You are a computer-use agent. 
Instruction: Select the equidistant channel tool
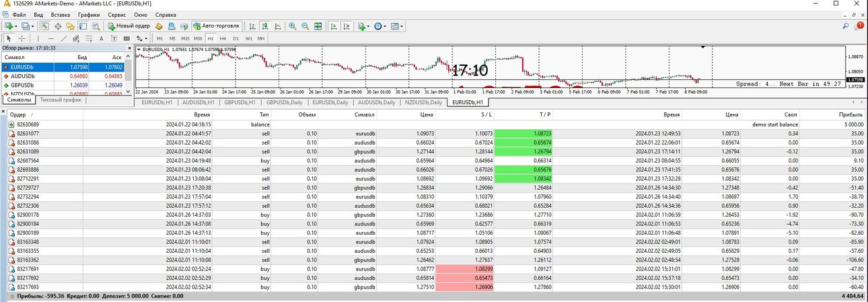pos(76,38)
